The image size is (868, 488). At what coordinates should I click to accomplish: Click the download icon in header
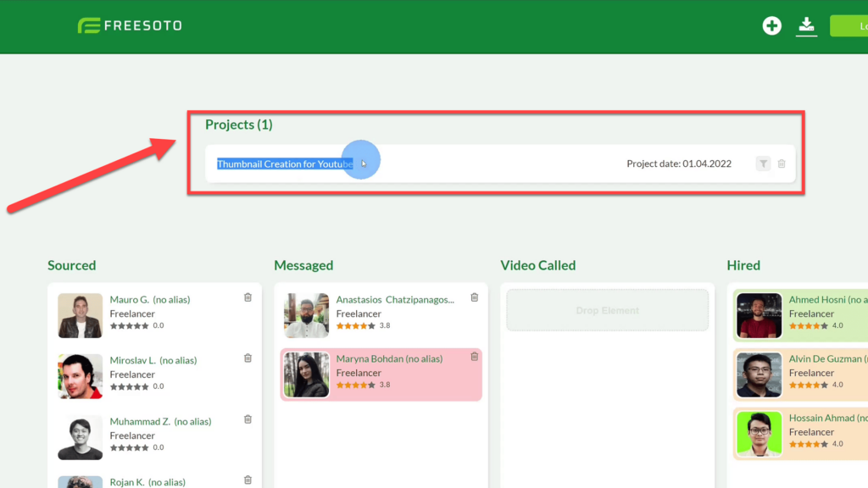pos(807,26)
